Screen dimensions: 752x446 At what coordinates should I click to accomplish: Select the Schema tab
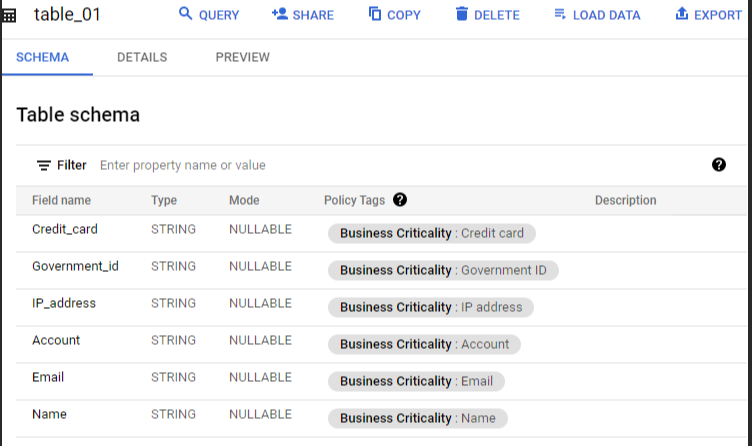(43, 57)
